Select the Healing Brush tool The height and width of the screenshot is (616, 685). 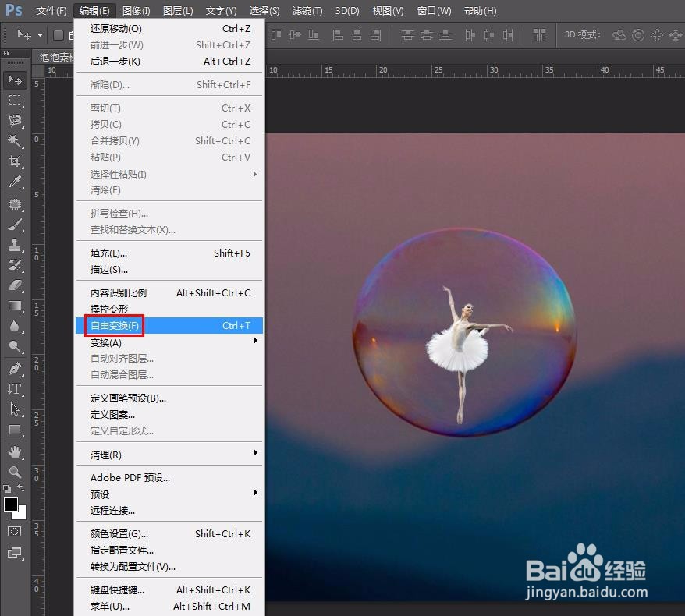(x=15, y=204)
